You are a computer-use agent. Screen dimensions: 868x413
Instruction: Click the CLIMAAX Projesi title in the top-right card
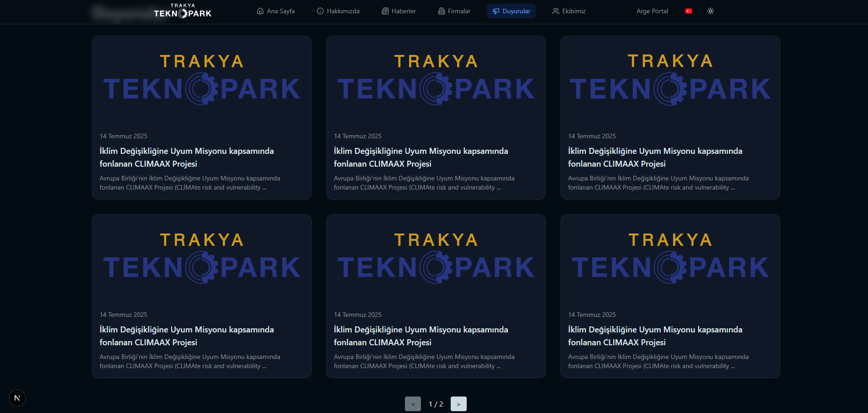655,157
